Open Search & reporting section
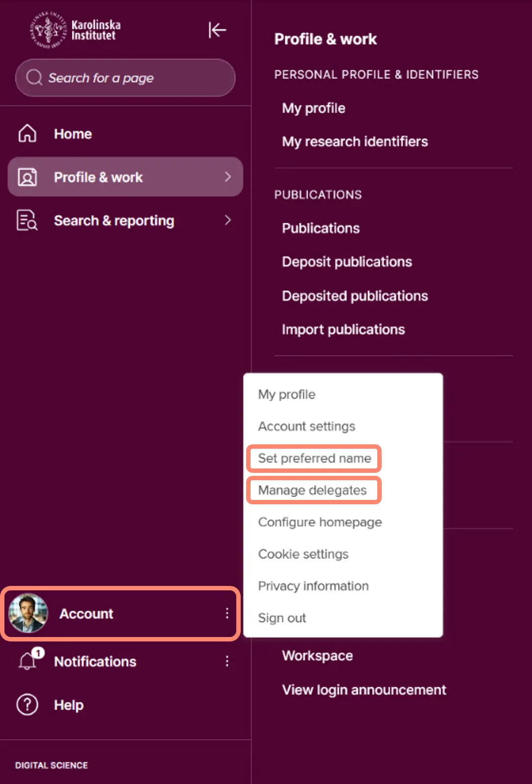This screenshot has height=784, width=532. click(x=113, y=220)
